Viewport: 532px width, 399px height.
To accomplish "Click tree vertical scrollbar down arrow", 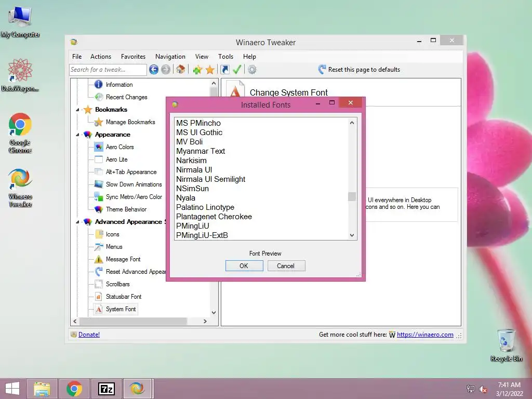I will 214,312.
